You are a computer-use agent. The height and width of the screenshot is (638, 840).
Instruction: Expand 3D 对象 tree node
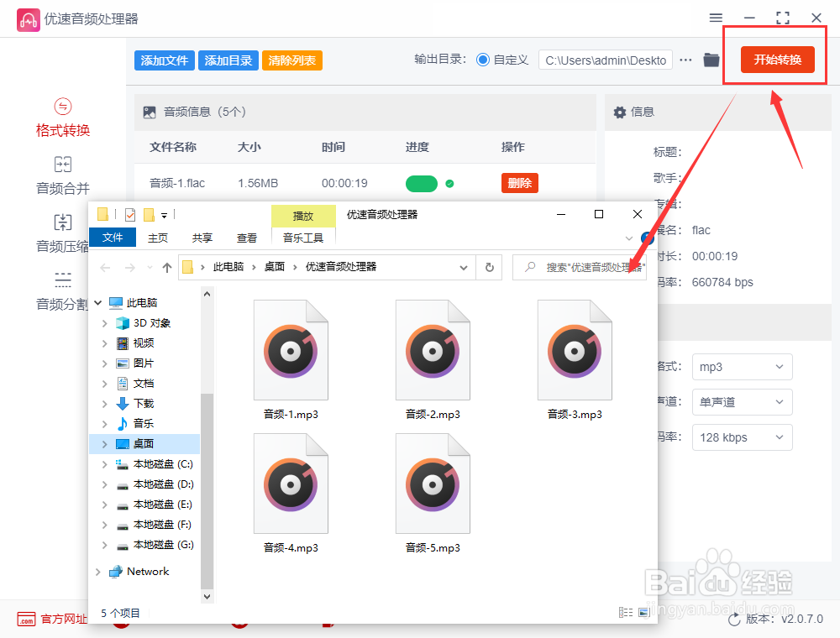click(x=104, y=323)
